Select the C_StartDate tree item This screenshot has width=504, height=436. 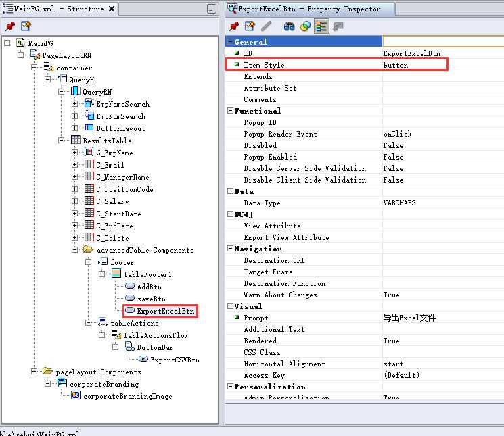pyautogui.click(x=118, y=214)
